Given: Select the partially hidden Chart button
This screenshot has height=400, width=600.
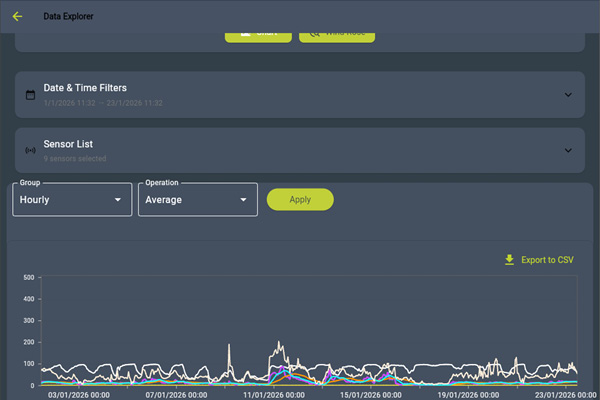Looking at the screenshot, I should 258,35.
